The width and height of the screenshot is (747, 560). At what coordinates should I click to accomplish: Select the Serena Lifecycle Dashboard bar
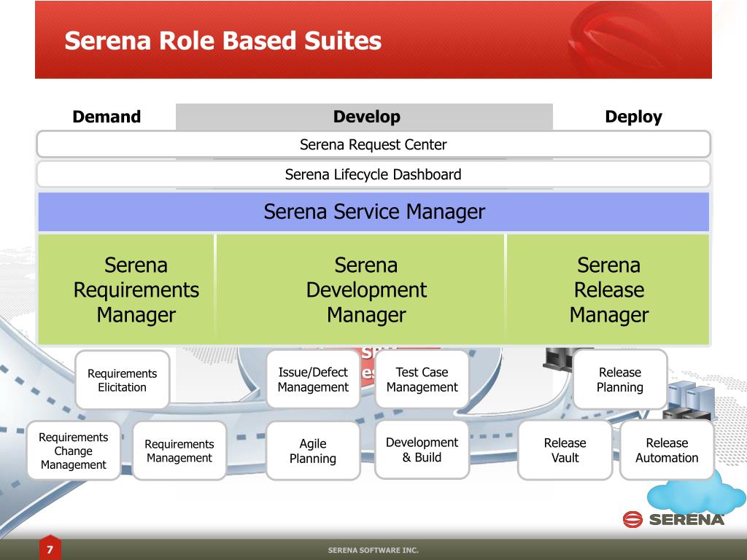coord(373,174)
